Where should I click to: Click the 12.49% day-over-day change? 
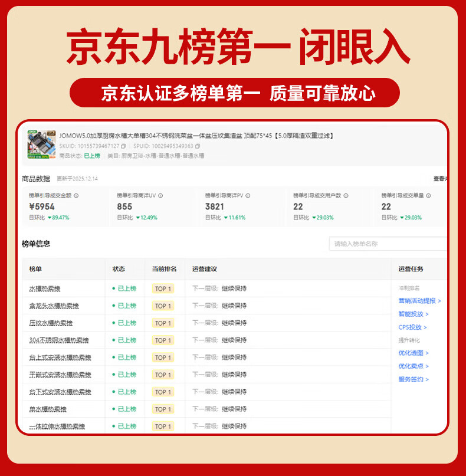click(147, 218)
